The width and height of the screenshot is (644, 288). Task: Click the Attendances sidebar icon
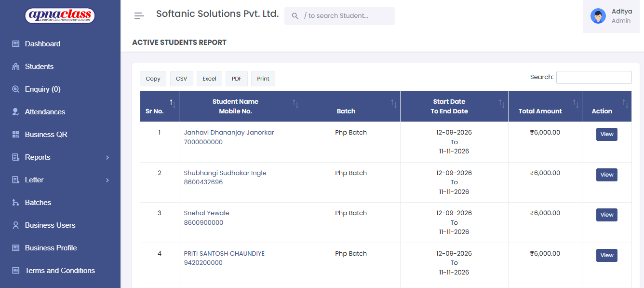coord(15,112)
